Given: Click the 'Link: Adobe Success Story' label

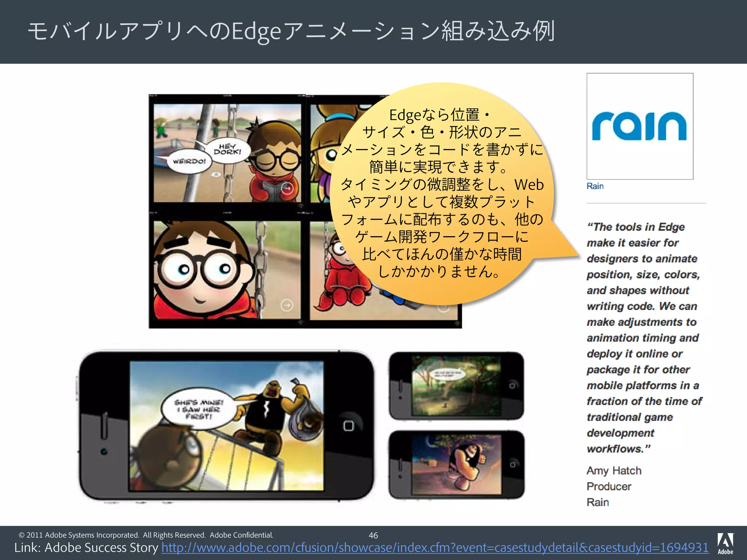Looking at the screenshot, I should click(x=86, y=548).
